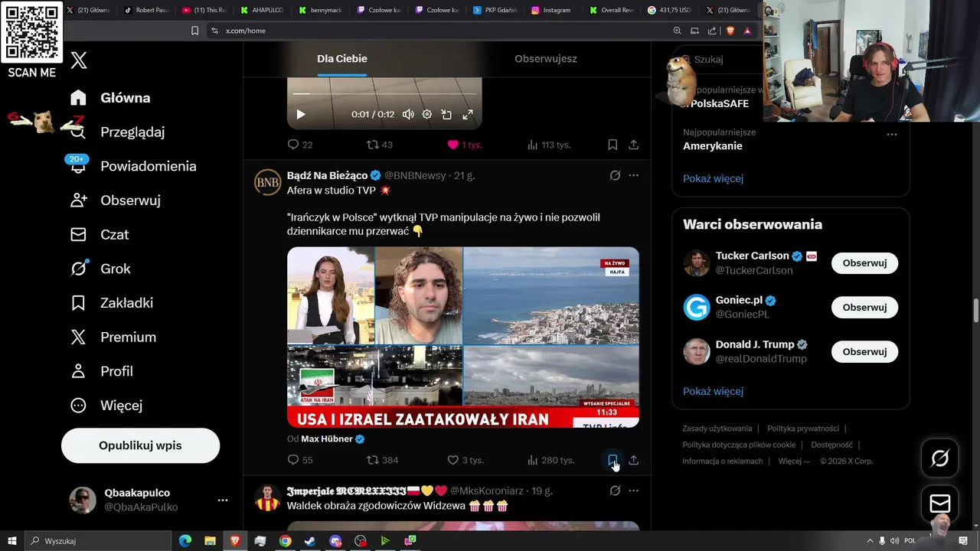The height and width of the screenshot is (551, 980).
Task: Follow Goniec.pl with Obserwuj
Action: 864,308
